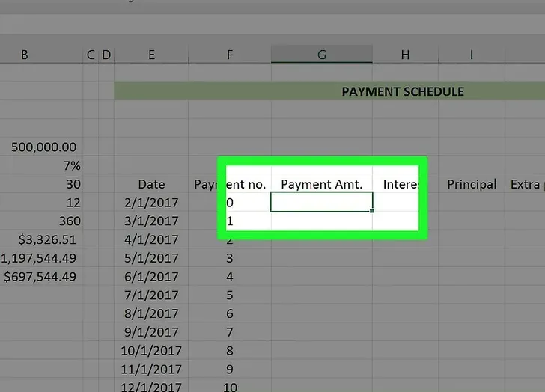The height and width of the screenshot is (392, 545).
Task: Select column E header
Action: (151, 55)
